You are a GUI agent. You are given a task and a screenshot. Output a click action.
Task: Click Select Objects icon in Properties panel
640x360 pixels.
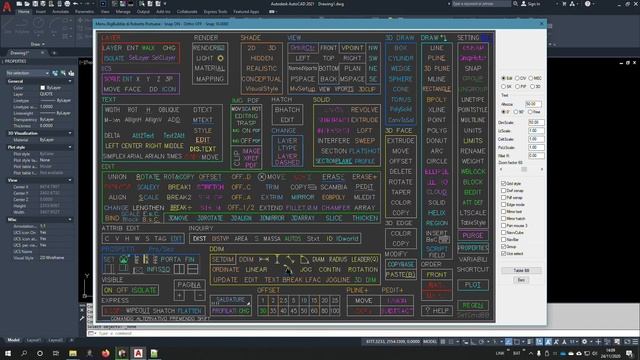[x=63, y=73]
